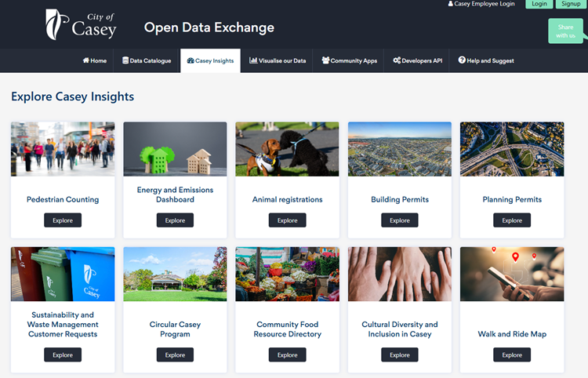
Task: Click the phone with map pins image
Action: pyautogui.click(x=512, y=274)
